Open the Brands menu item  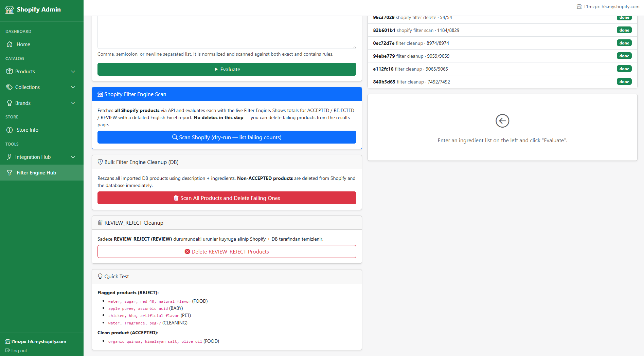(42, 103)
